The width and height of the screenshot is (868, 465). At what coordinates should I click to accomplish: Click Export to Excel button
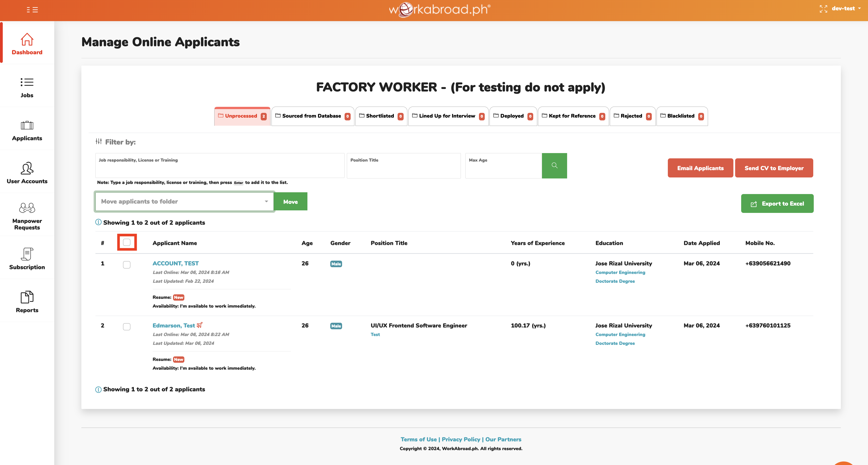tap(777, 204)
